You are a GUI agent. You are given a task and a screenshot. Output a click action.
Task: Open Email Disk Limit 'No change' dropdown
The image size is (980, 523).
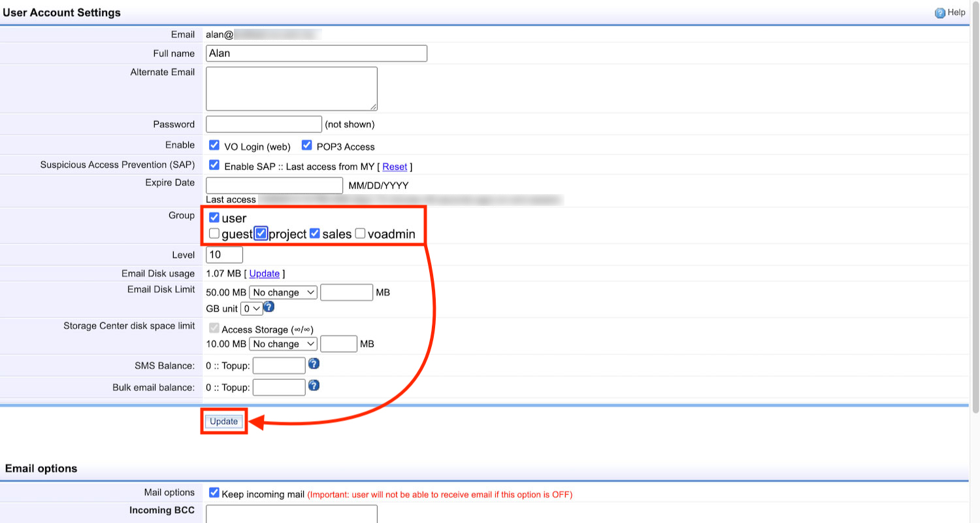283,292
